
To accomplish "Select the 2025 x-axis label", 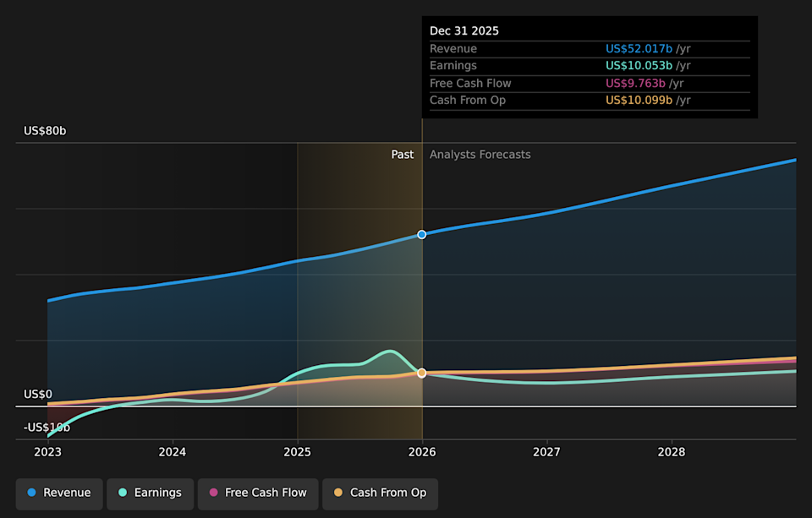I will [297, 452].
